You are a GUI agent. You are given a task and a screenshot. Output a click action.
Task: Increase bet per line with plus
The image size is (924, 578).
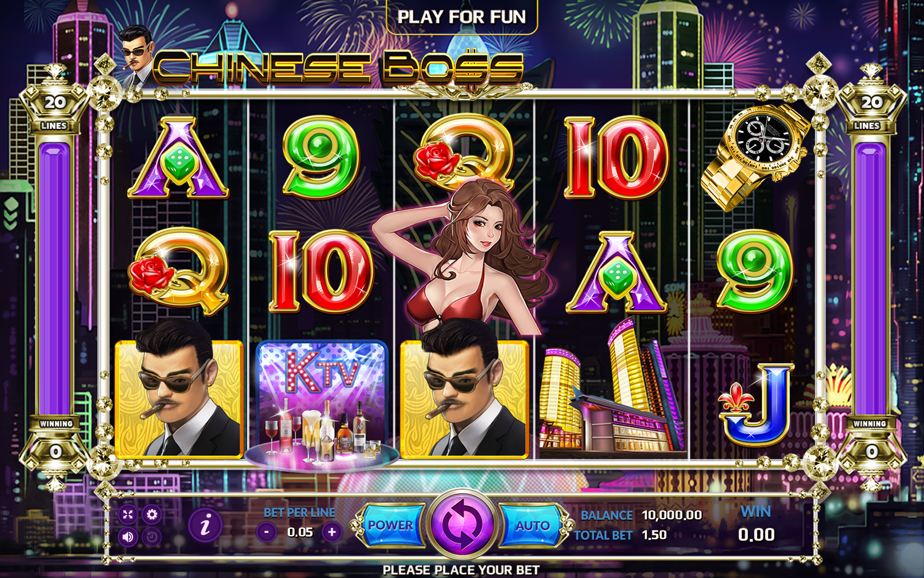pyautogui.click(x=332, y=532)
